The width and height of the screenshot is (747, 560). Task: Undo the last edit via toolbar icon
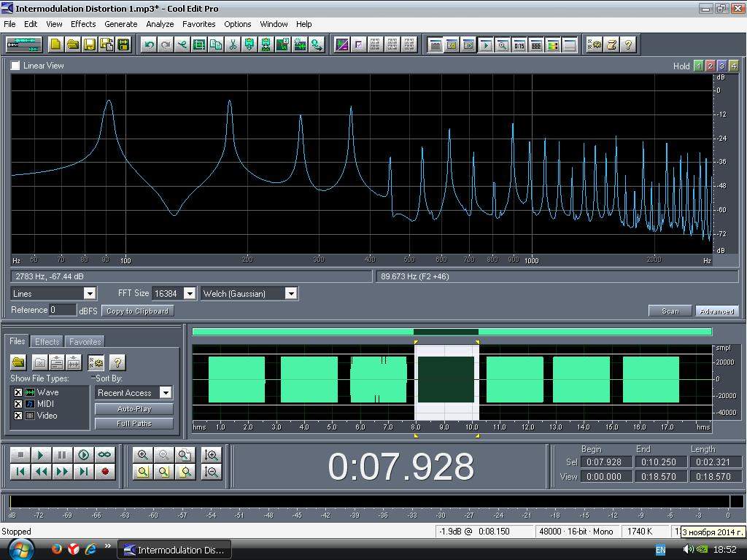149,44
